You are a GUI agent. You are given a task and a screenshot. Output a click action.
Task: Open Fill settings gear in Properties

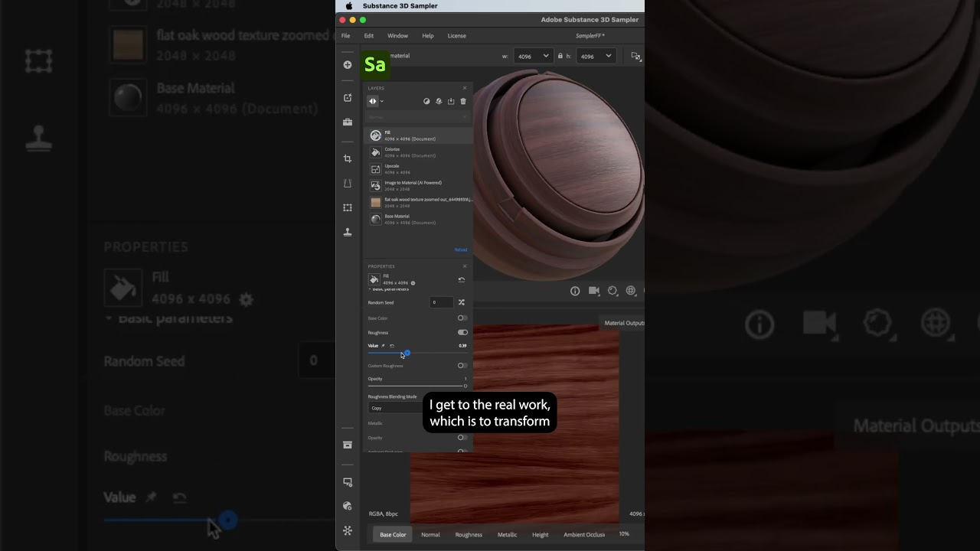tap(413, 283)
